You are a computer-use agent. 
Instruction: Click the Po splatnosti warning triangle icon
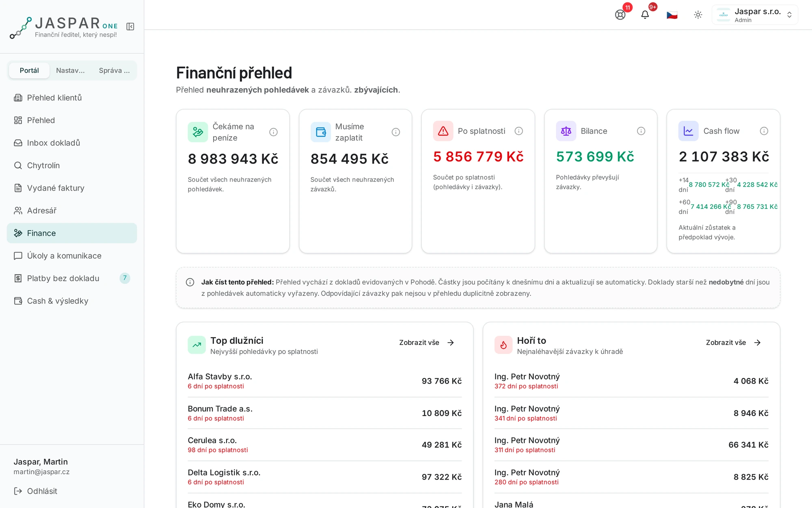tap(443, 131)
